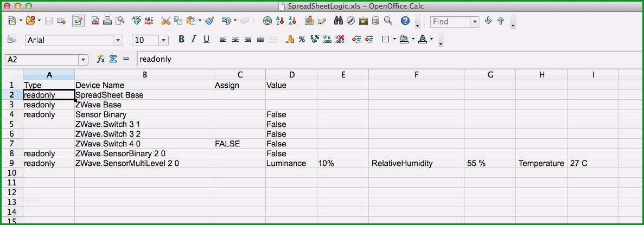Screen dimensions: 644x225
Task: Justify cell text
Action: (x=260, y=40)
